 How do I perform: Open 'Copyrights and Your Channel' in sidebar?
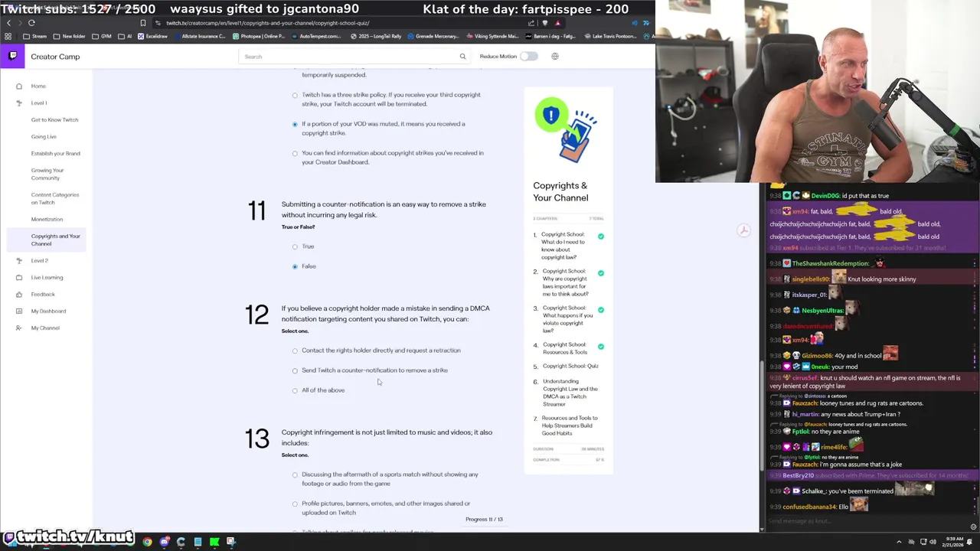[x=55, y=240]
